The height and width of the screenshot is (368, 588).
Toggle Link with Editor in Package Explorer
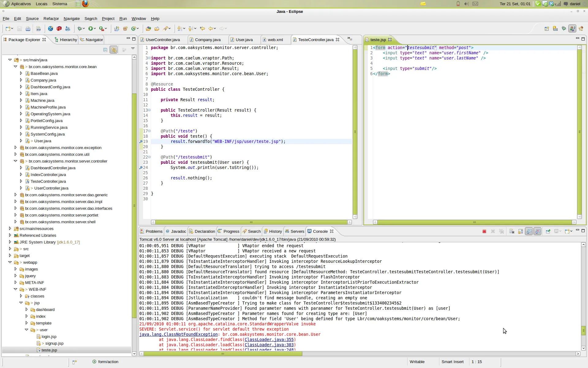114,50
